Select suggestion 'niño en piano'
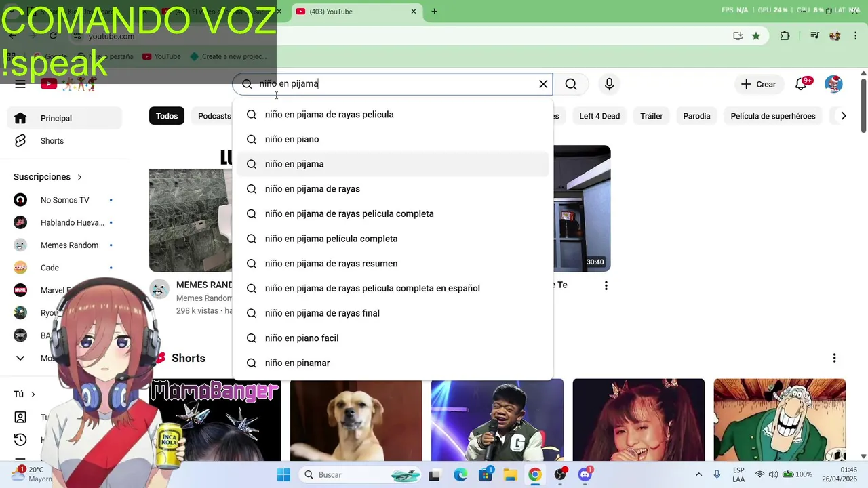Image resolution: width=868 pixels, height=488 pixels. pyautogui.click(x=393, y=140)
